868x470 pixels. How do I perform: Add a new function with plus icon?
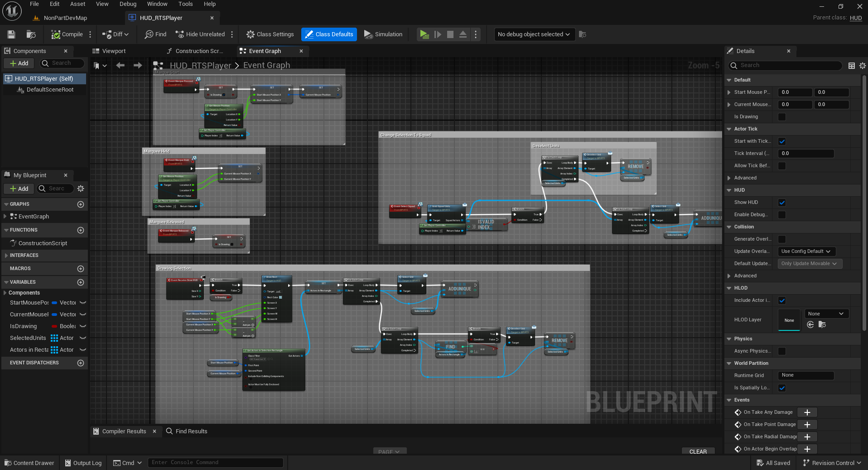pos(81,230)
